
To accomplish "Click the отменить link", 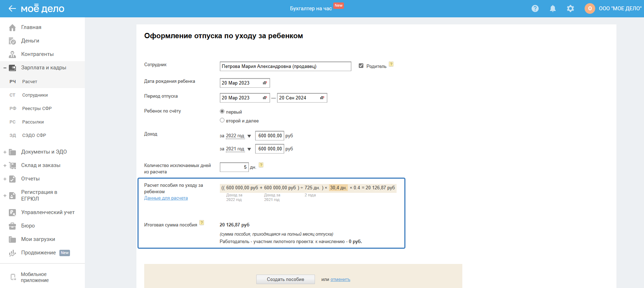I will point(340,280).
